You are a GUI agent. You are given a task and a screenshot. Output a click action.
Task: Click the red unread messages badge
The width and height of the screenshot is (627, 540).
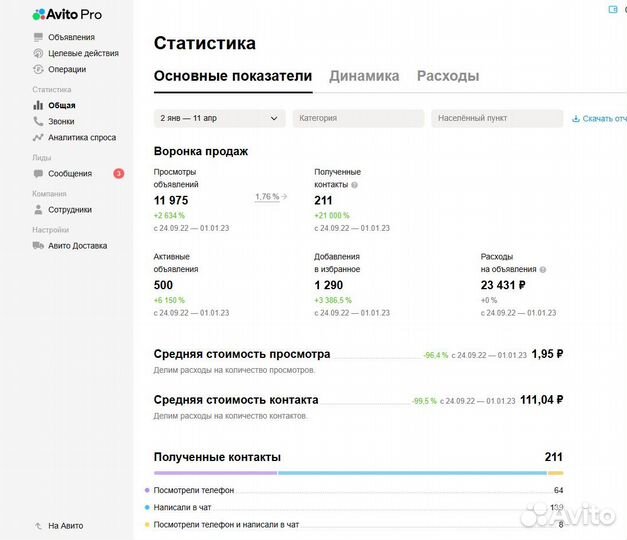[x=118, y=174]
